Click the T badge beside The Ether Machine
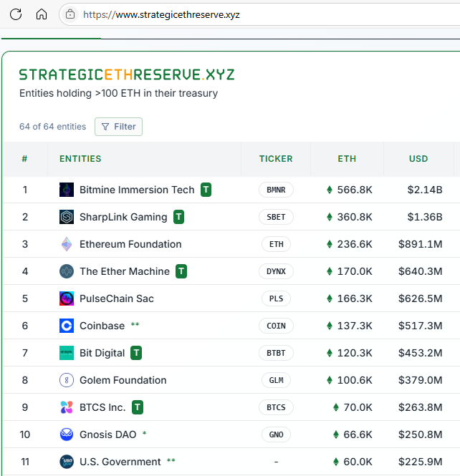Viewport: 460px width, 476px height. click(181, 271)
